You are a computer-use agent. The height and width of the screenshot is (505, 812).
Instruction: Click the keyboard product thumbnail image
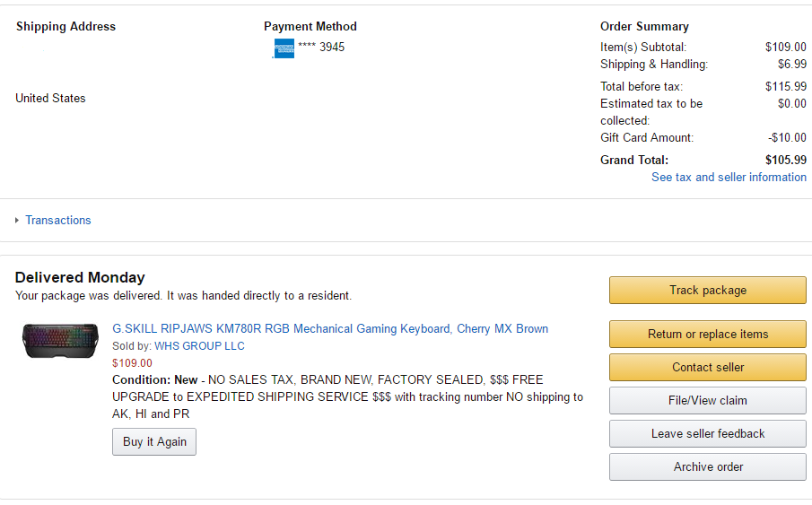click(60, 341)
